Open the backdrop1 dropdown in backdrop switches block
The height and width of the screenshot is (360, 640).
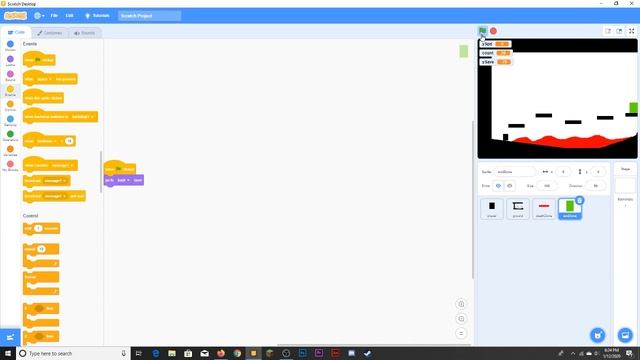(x=82, y=117)
